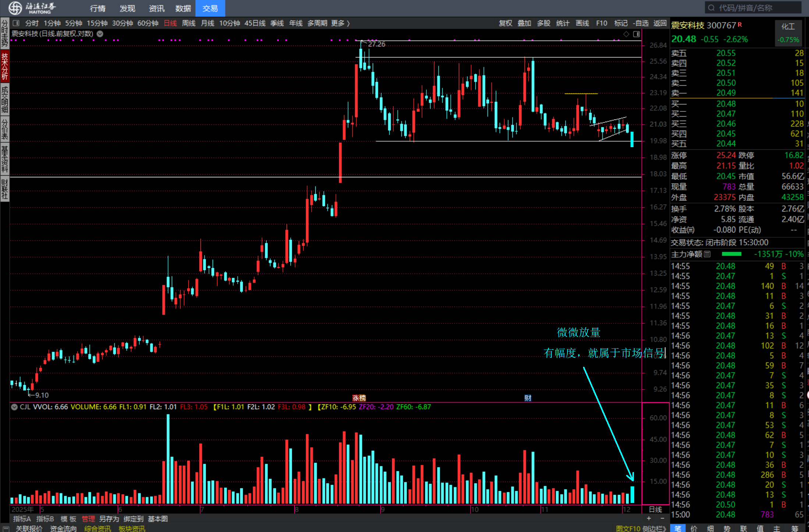Zoom in chart with plus icon
Image resolution: width=809 pixels, height=532 pixels.
649,518
